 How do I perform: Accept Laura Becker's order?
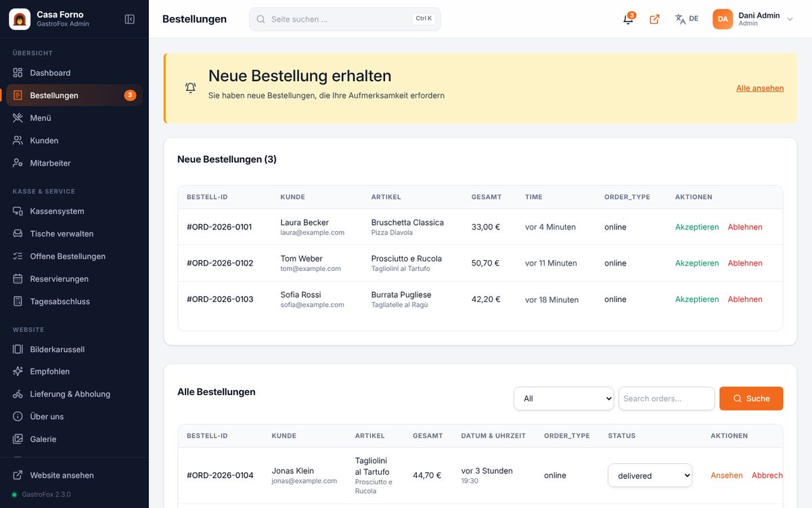point(697,227)
